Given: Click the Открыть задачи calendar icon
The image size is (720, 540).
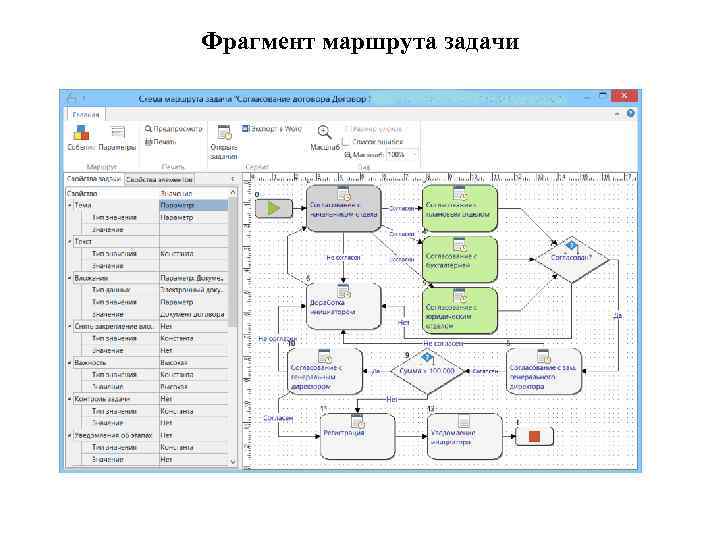Looking at the screenshot, I should pos(224,132).
